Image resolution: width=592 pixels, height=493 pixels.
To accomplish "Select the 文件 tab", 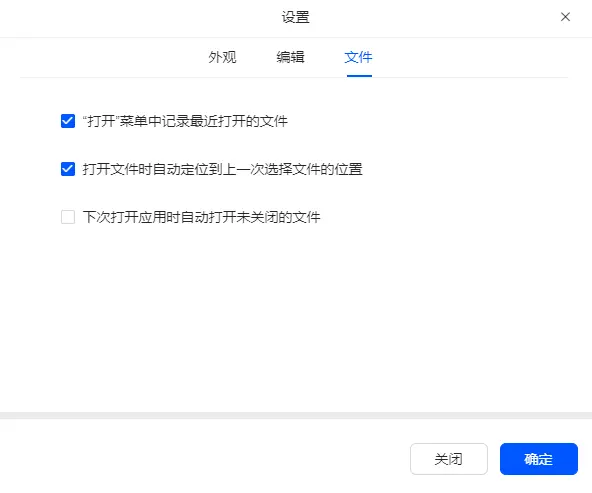I will (x=358, y=57).
